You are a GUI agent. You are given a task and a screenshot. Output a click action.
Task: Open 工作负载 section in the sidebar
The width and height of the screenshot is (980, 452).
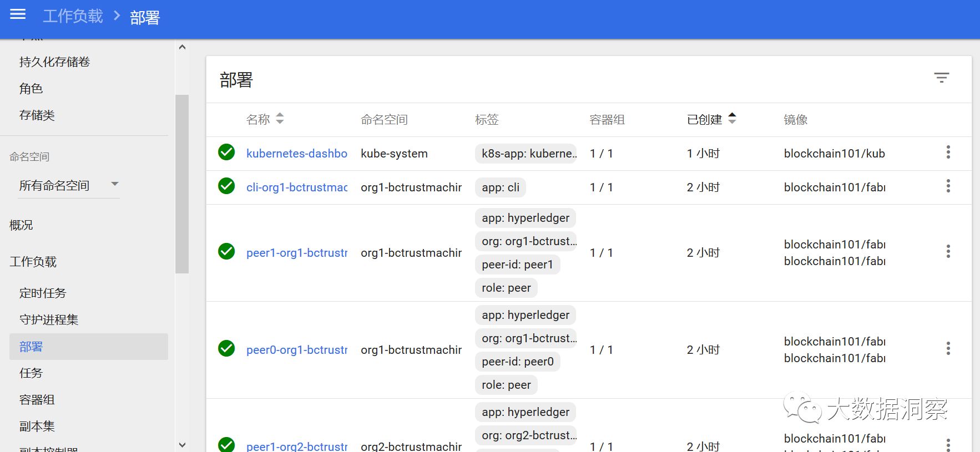[x=33, y=262]
